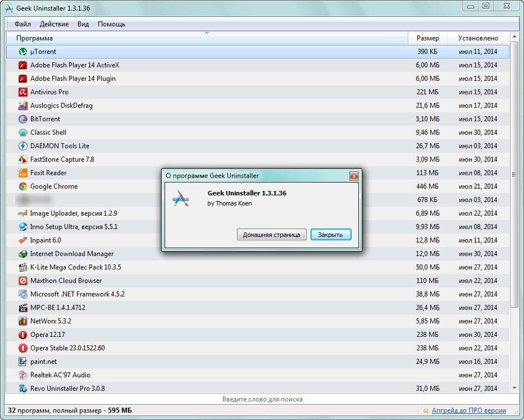
Task: Click the Opera 12.17 icon
Action: click(x=22, y=335)
